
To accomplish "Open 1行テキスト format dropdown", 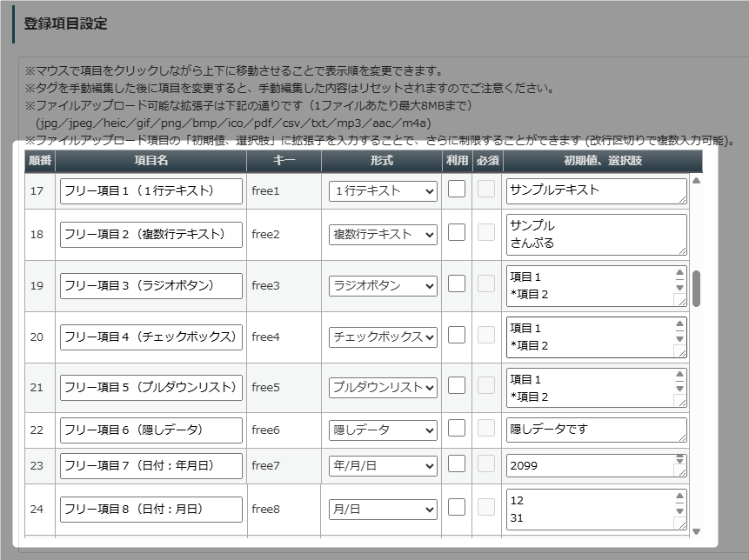I will click(383, 191).
